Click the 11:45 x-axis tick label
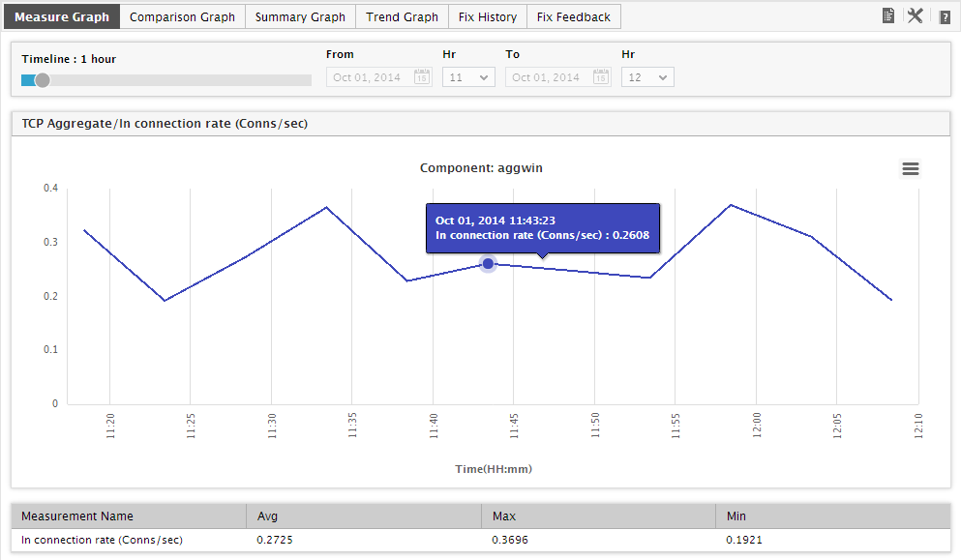Image resolution: width=961 pixels, height=560 pixels. pyautogui.click(x=514, y=426)
